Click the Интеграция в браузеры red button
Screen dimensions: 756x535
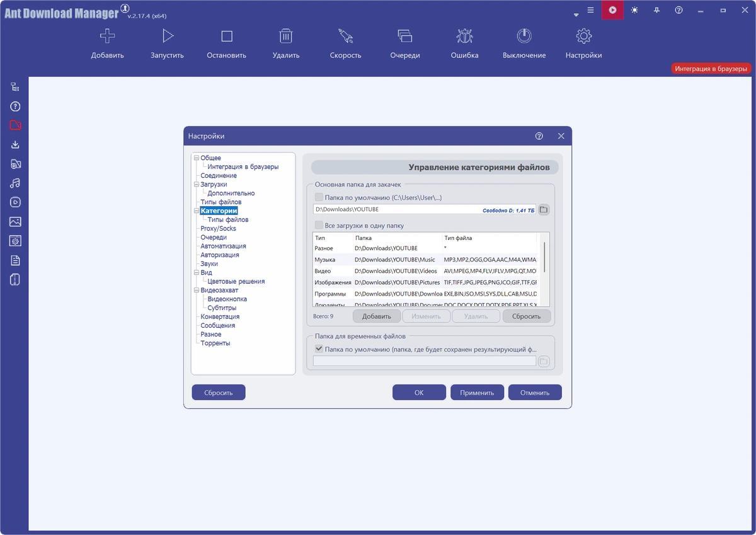(x=711, y=69)
